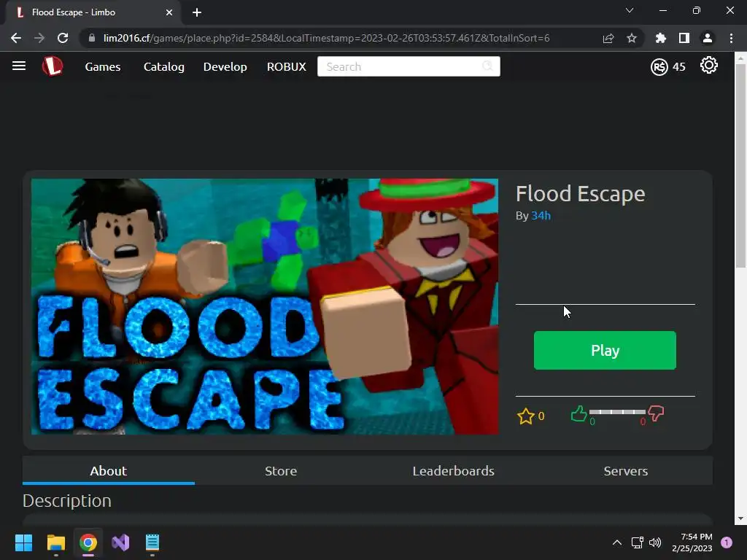Click the Flood Escape game thumbnail
747x560 pixels.
[x=265, y=306]
